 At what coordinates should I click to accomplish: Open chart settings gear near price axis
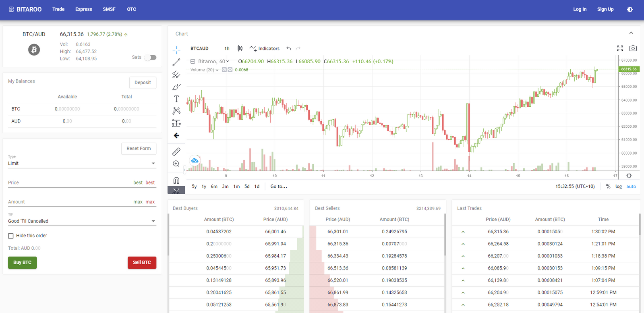pyautogui.click(x=629, y=176)
